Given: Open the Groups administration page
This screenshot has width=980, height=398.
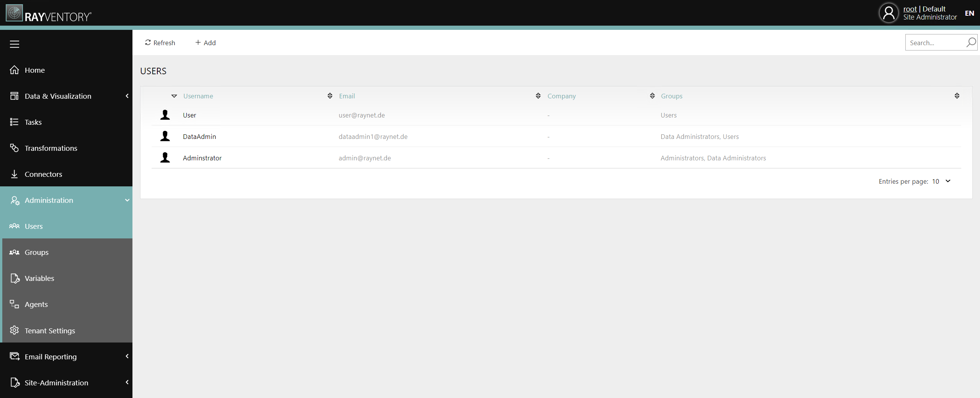Looking at the screenshot, I should 37,252.
